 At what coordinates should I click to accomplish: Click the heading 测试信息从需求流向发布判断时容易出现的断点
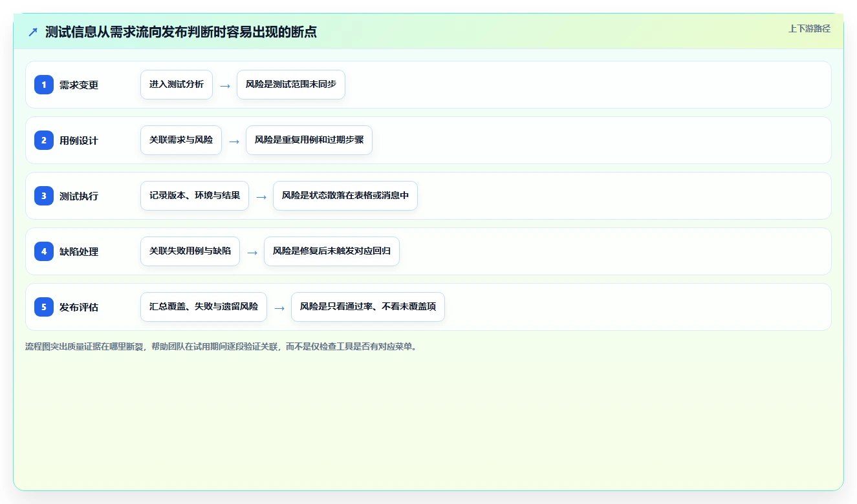point(181,32)
